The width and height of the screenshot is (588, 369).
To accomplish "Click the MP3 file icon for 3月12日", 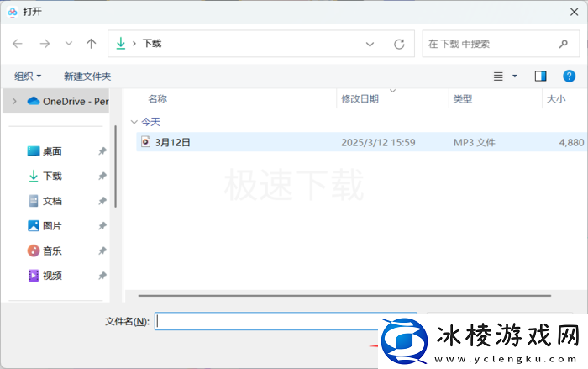I will tap(145, 142).
